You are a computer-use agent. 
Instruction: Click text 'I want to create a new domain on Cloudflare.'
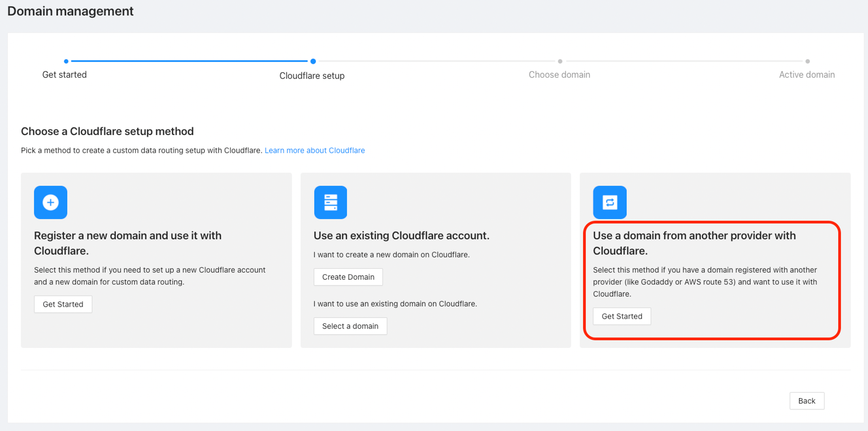(x=391, y=255)
